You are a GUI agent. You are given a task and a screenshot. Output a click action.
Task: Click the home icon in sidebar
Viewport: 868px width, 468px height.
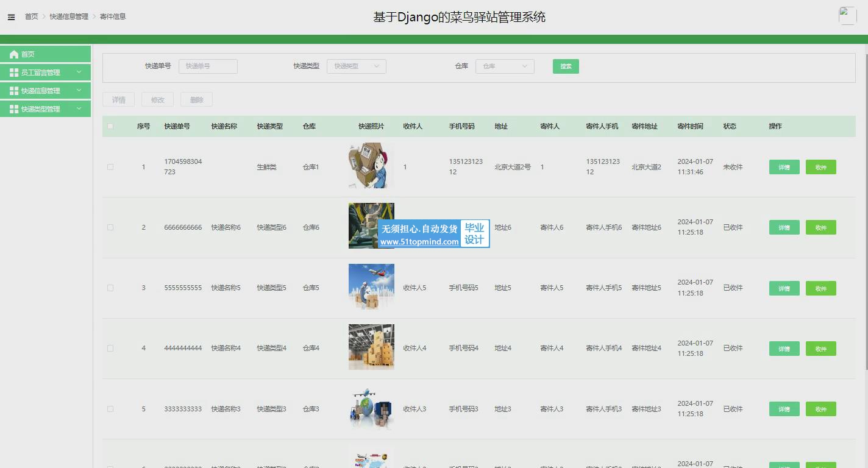click(x=14, y=54)
